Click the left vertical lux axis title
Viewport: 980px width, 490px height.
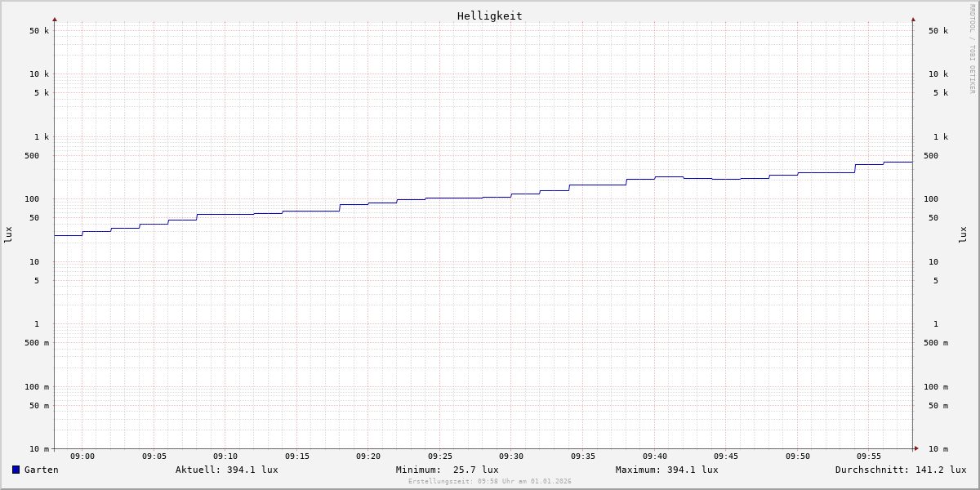8,234
